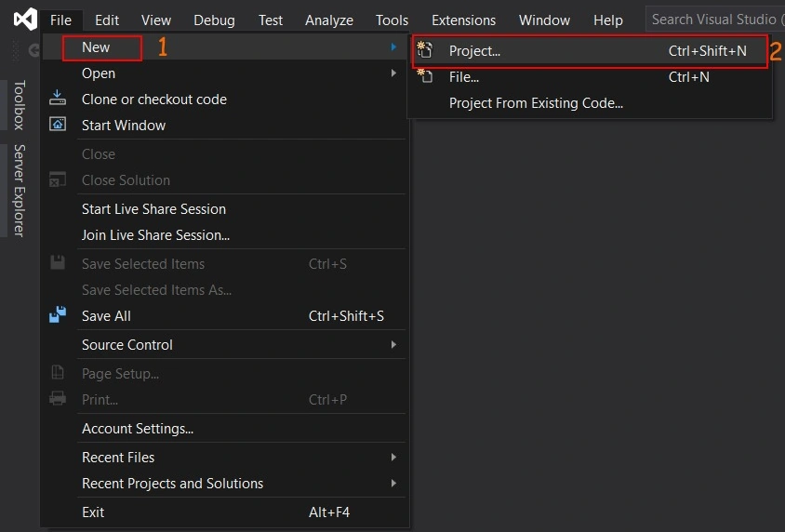Expand the Open submenu arrow

click(394, 73)
